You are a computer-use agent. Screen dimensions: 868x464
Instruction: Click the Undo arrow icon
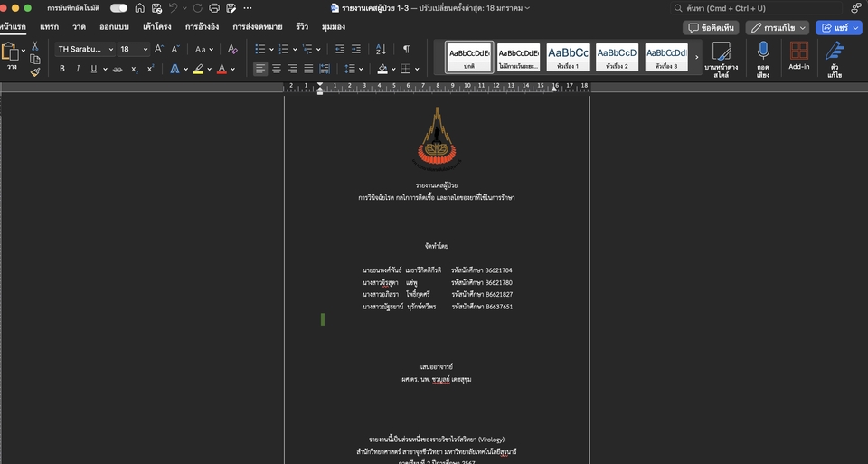point(174,8)
